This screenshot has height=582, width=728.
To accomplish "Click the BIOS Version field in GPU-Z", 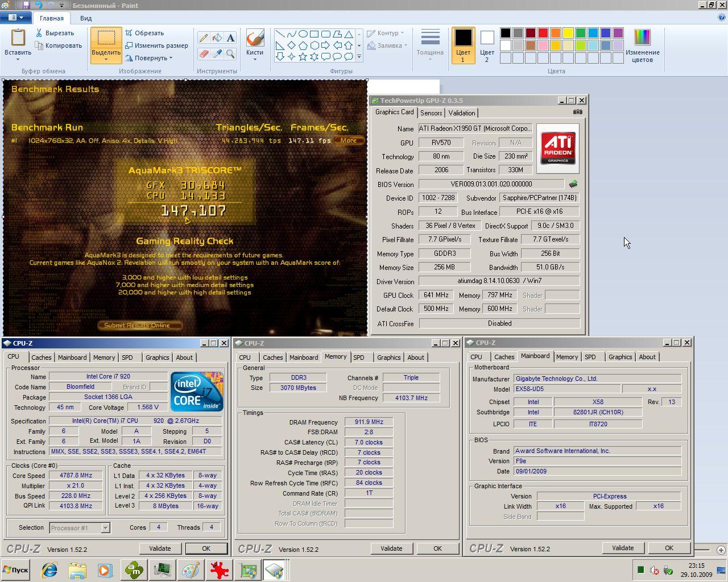I will pyautogui.click(x=491, y=184).
